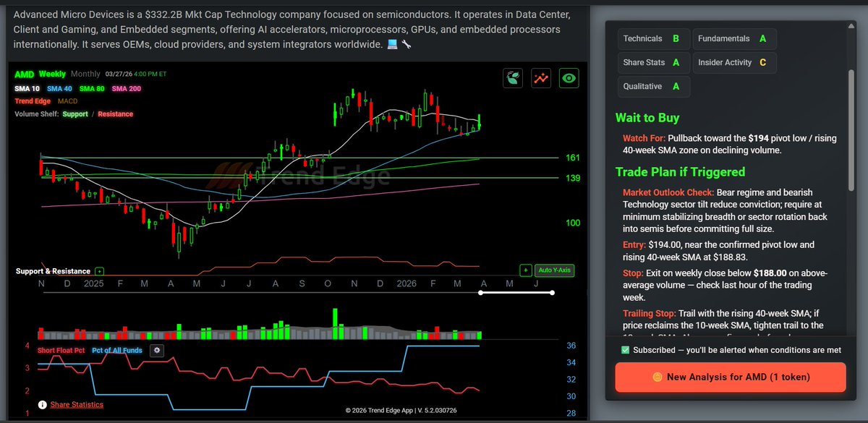Click the orange trend line analysis icon
Image resolution: width=868 pixels, height=423 pixels.
[x=541, y=79]
